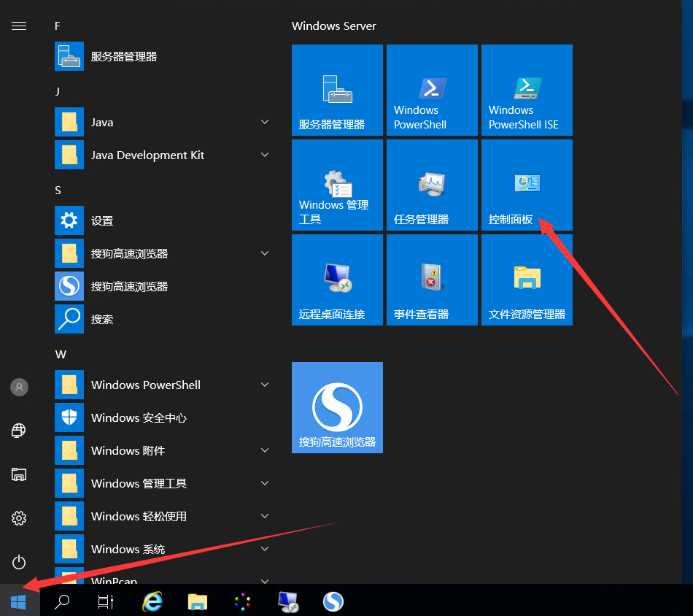The width and height of the screenshot is (693, 616).
Task: Click the Windows Server group title
Action: (x=333, y=26)
